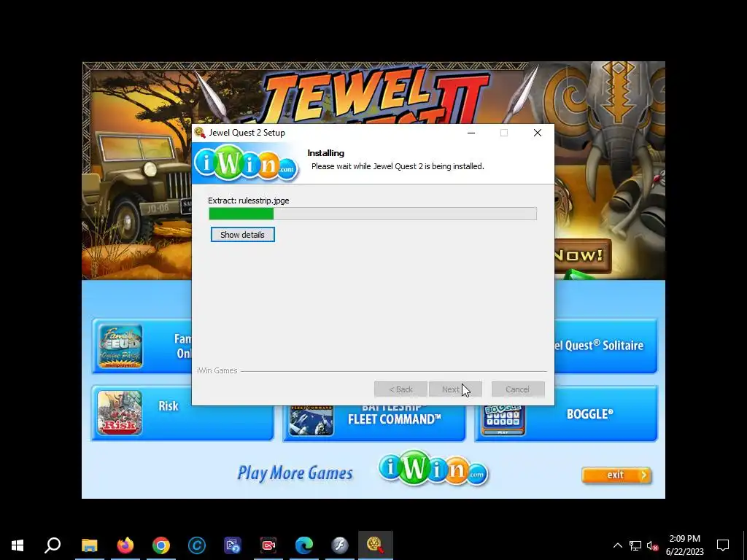747x560 pixels.
Task: Click the large iWin.com logo at bottom
Action: point(433,468)
